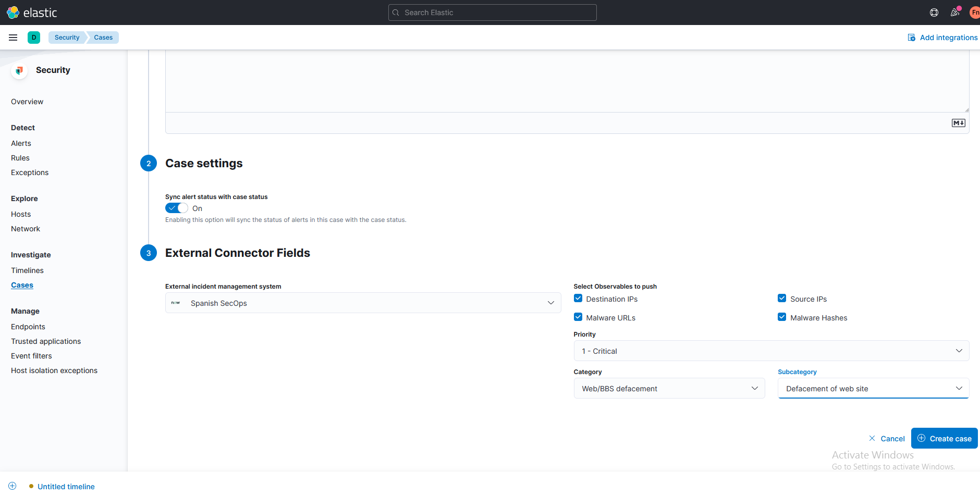This screenshot has height=496, width=980.
Task: Open the main navigation hamburger menu
Action: click(x=13, y=37)
